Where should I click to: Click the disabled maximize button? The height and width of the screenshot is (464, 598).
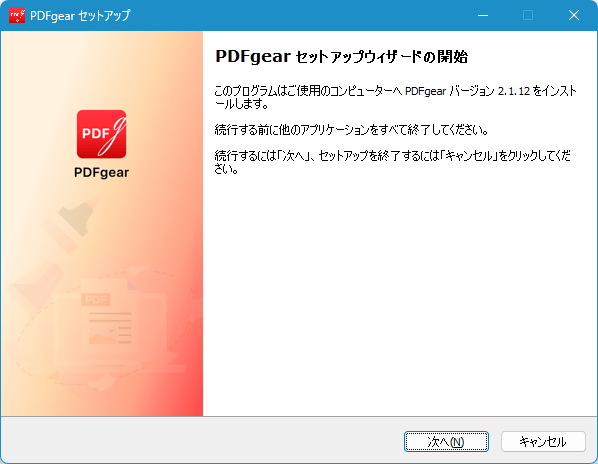(528, 15)
